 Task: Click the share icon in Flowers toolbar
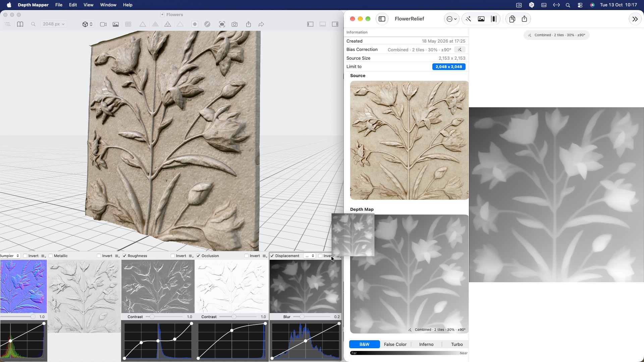click(249, 24)
